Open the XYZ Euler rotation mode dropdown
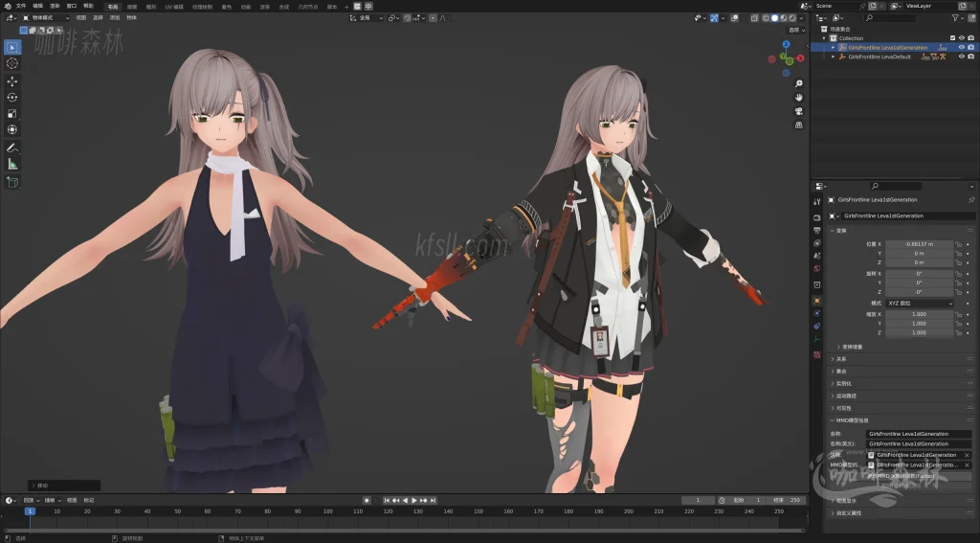The width and height of the screenshot is (980, 543). [x=920, y=303]
